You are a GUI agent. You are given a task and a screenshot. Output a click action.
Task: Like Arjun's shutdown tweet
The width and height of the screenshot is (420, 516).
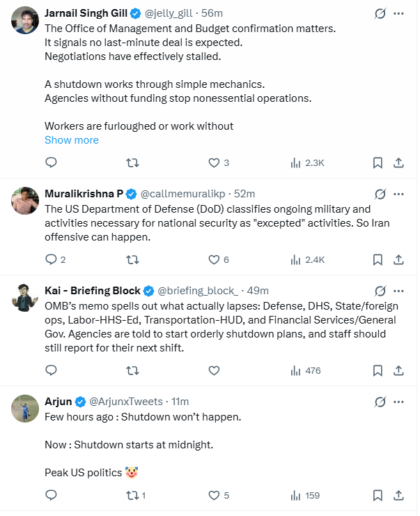pyautogui.click(x=215, y=495)
